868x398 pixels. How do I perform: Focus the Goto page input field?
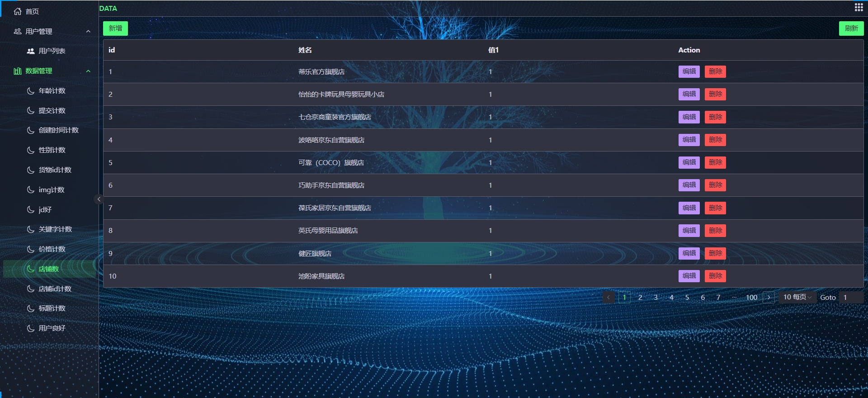(x=851, y=298)
